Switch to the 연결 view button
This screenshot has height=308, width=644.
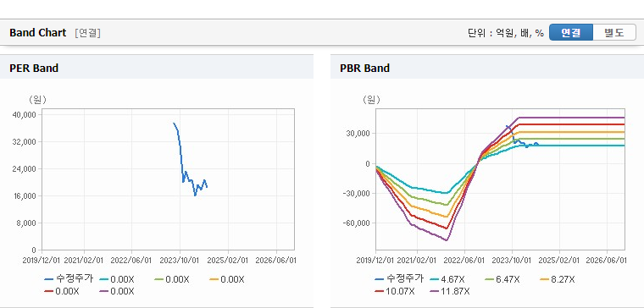click(571, 32)
